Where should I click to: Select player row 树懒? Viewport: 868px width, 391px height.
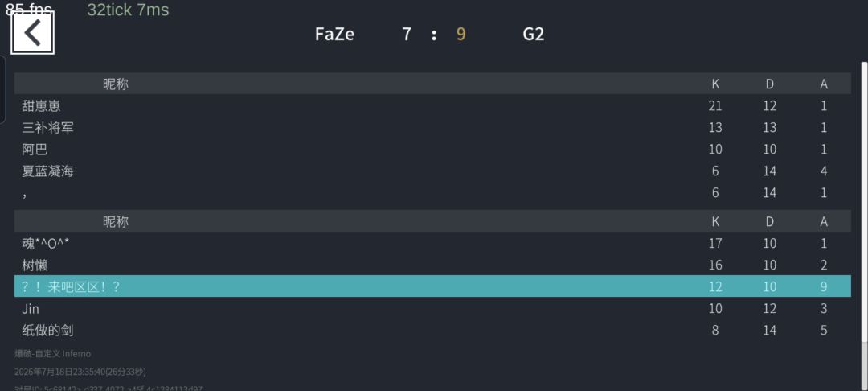(x=432, y=265)
